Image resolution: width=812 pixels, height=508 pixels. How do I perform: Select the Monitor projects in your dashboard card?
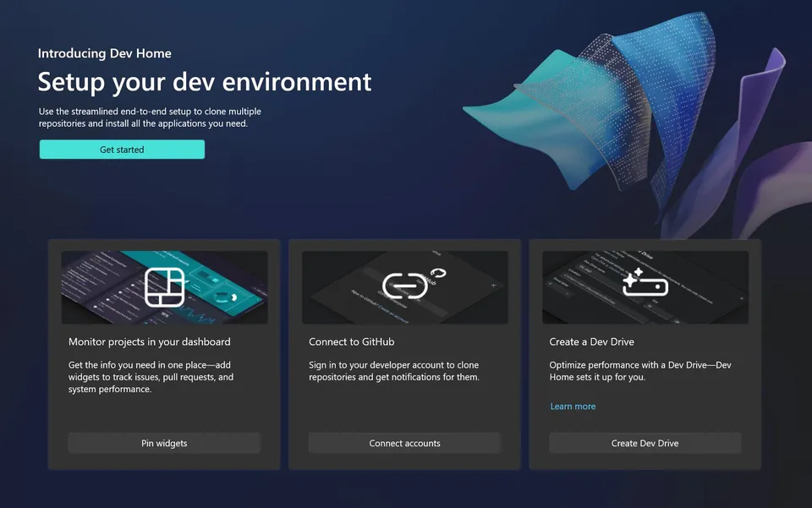pyautogui.click(x=164, y=353)
